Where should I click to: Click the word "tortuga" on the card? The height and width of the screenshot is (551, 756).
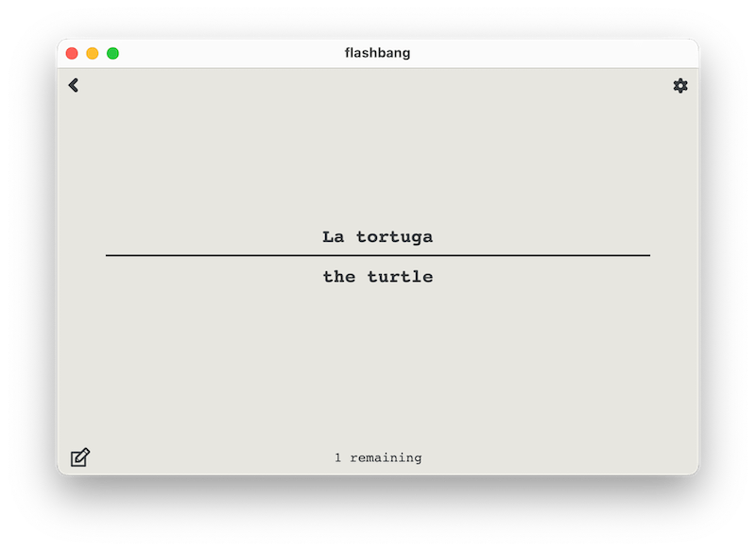[x=394, y=236]
